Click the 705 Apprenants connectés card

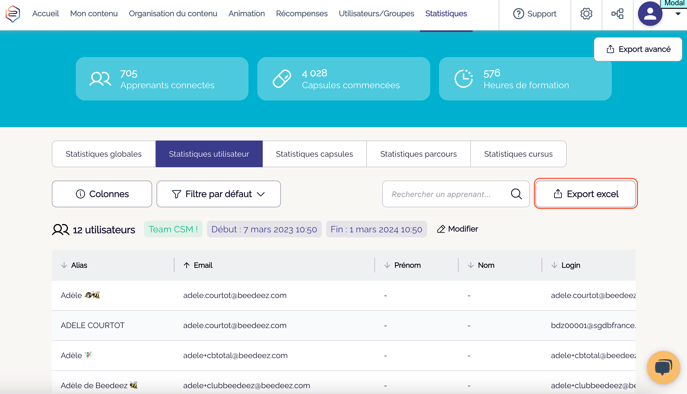pyautogui.click(x=162, y=79)
